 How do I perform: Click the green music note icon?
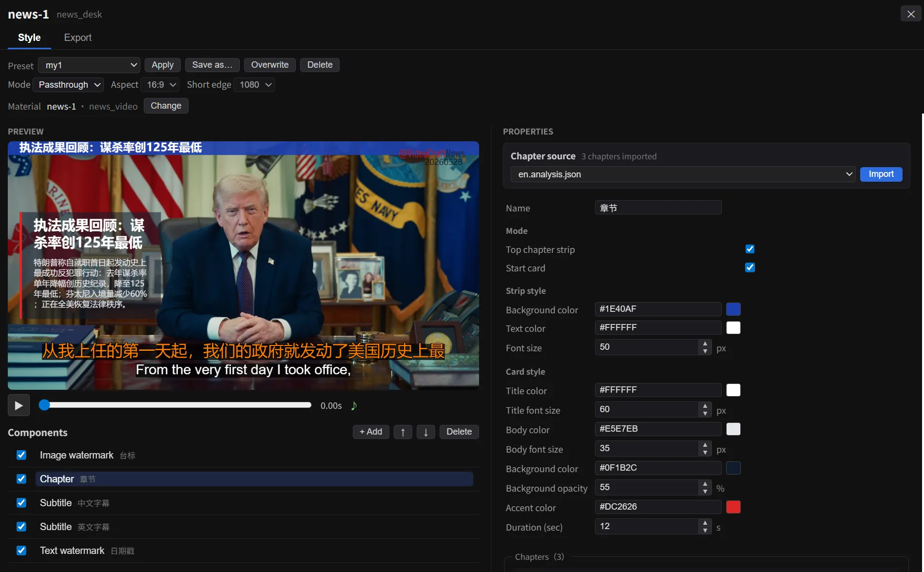point(354,405)
